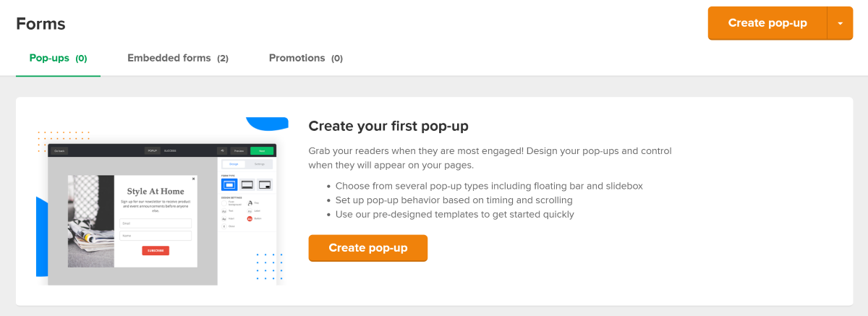Open the Embedded forms tab
The image size is (868, 316).
pyautogui.click(x=178, y=58)
